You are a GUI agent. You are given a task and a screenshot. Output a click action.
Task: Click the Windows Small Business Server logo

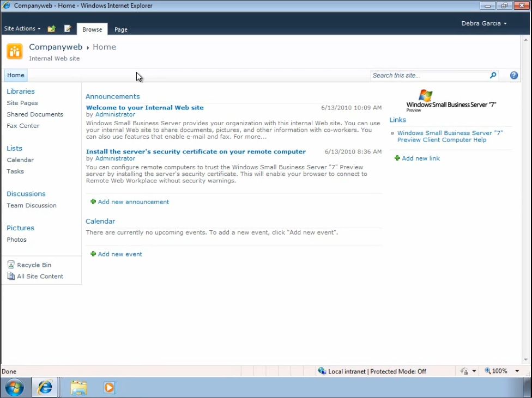(451, 101)
